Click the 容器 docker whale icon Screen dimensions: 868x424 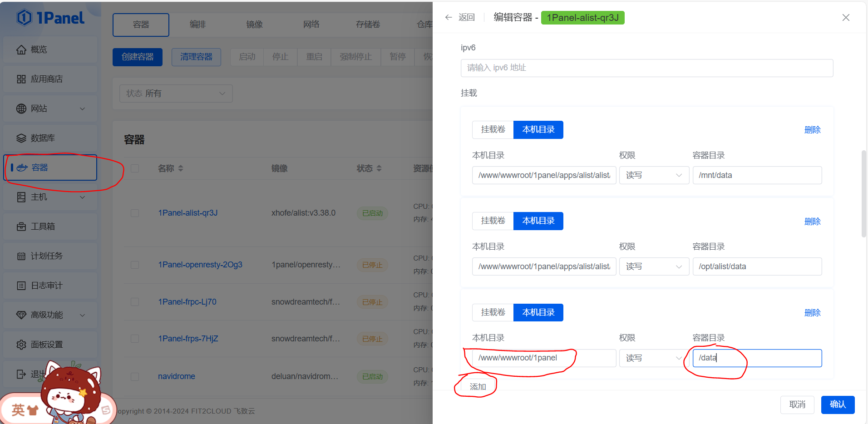(x=22, y=168)
